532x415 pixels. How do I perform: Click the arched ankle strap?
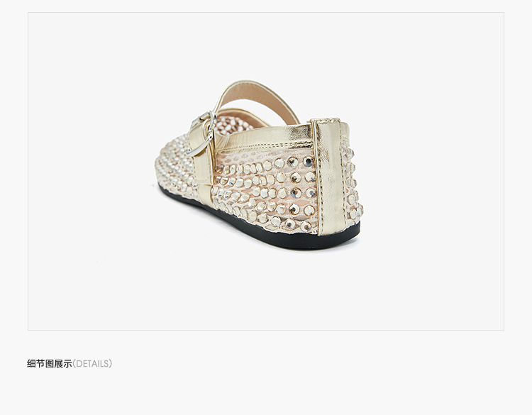[258, 100]
